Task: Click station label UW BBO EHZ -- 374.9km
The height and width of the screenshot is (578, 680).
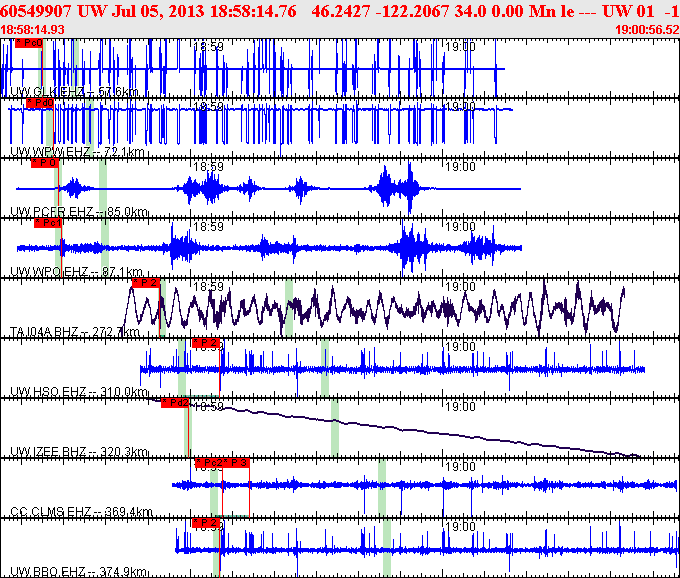Action: (78, 571)
